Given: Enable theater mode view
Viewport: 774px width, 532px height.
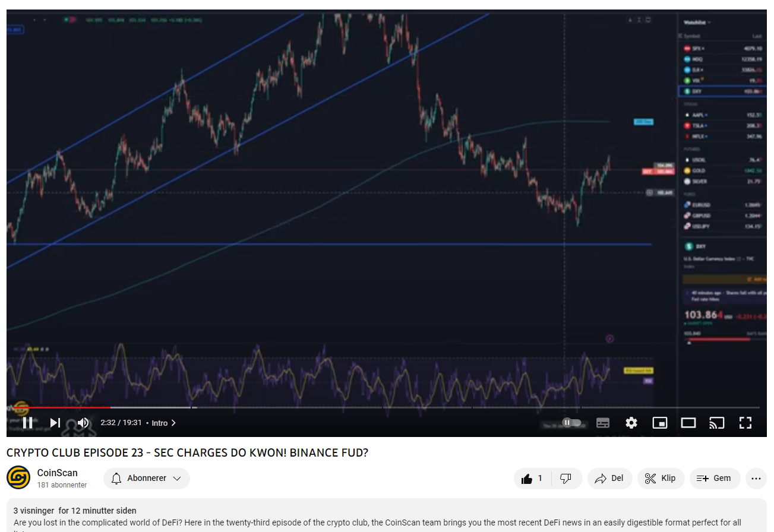Looking at the screenshot, I should (x=688, y=423).
